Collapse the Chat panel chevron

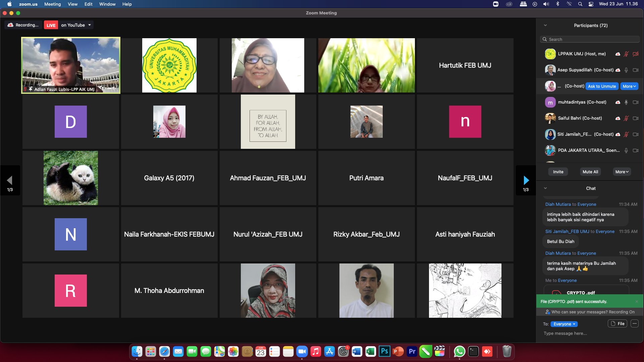tap(545, 188)
